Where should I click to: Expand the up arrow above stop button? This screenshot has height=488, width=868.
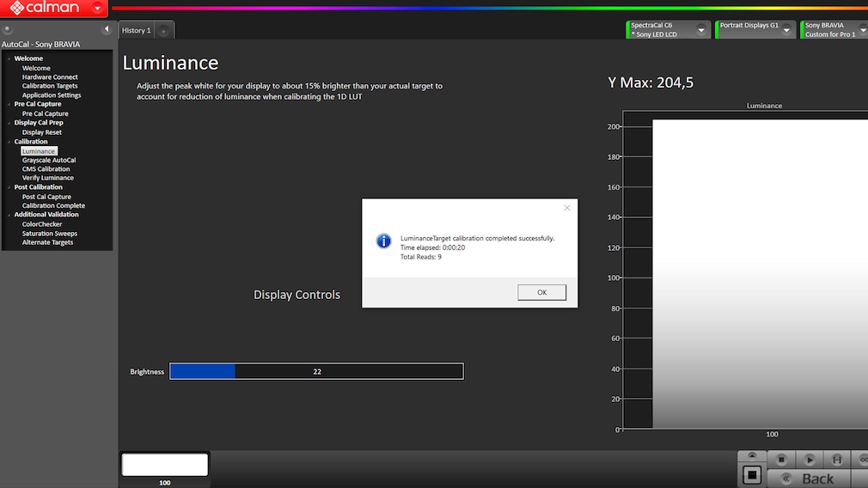pos(752,455)
